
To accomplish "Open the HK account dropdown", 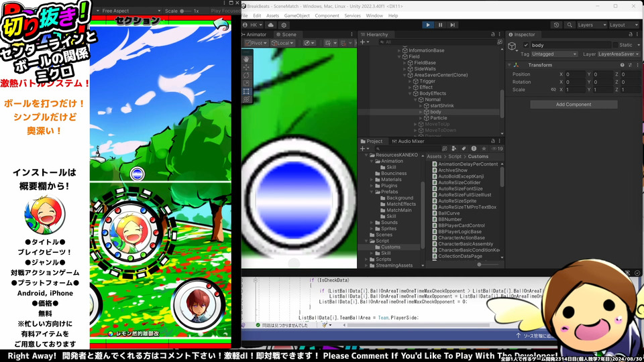I will [x=253, y=25].
